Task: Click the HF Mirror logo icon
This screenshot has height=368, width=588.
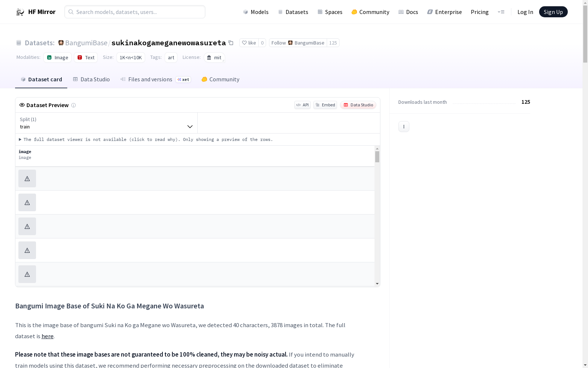Action: pos(20,12)
